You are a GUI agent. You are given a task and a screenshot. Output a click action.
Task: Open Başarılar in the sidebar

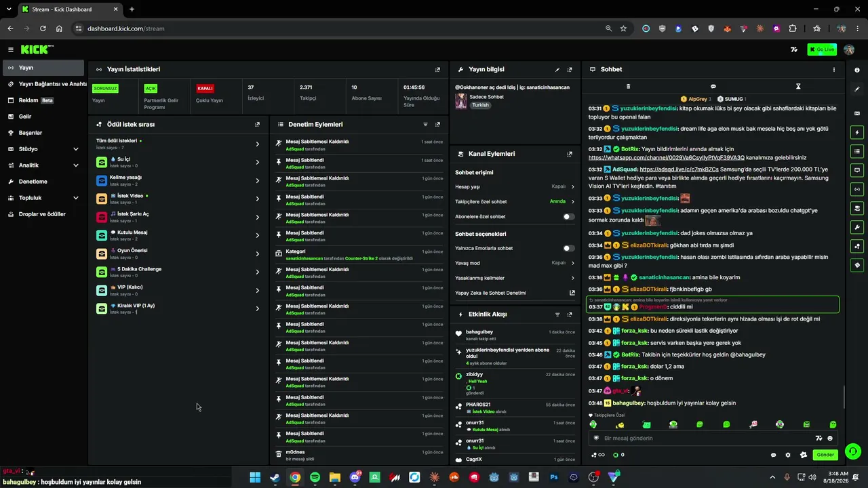tap(43, 133)
